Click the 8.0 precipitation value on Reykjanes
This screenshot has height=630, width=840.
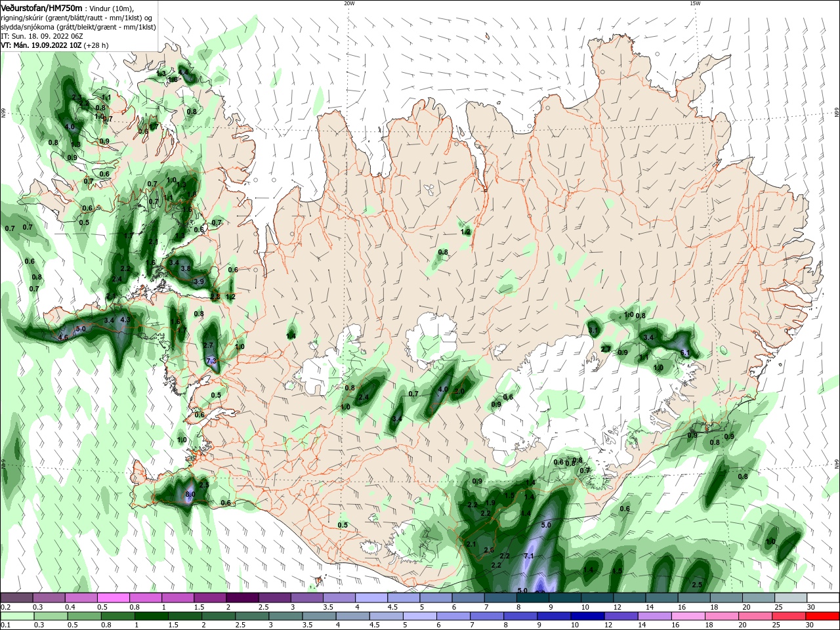190,494
